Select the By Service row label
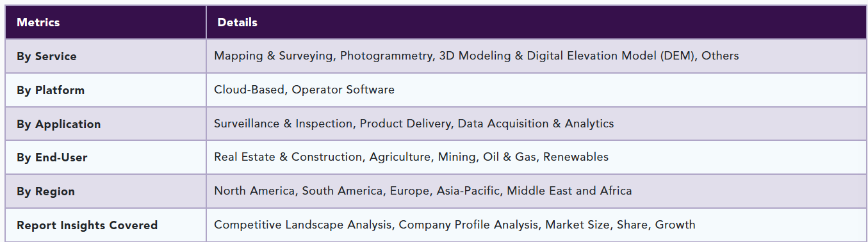Screen dimensions: 868x242 (x=47, y=56)
